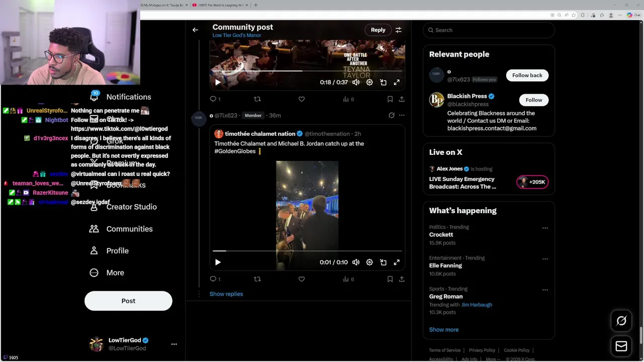Open settings gear on the 0:18 video
This screenshot has width=644, height=362.
click(369, 82)
